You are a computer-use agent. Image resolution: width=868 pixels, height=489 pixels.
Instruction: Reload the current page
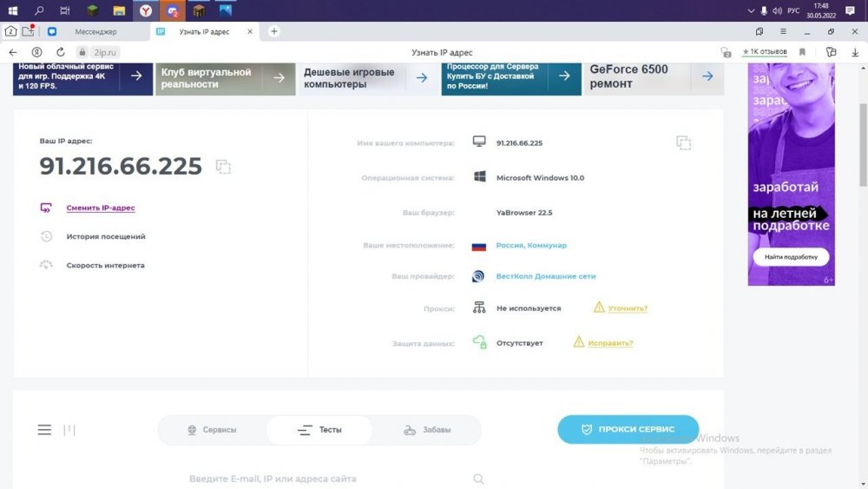61,52
